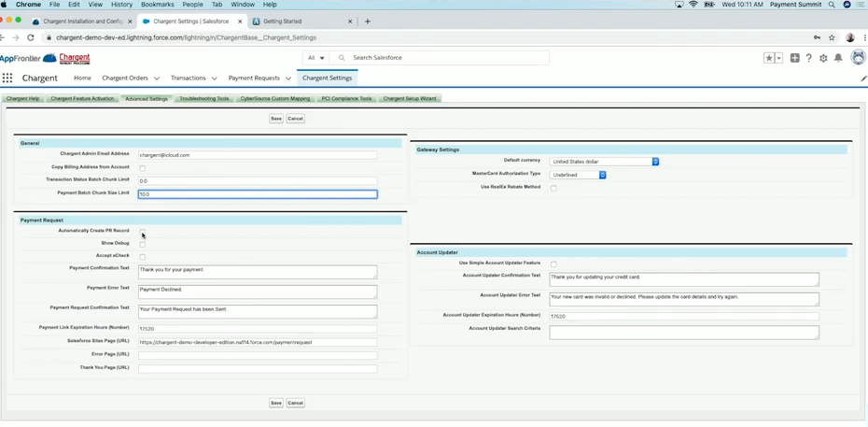Click the bottom Save button
The image size is (868, 427).
pyautogui.click(x=276, y=404)
